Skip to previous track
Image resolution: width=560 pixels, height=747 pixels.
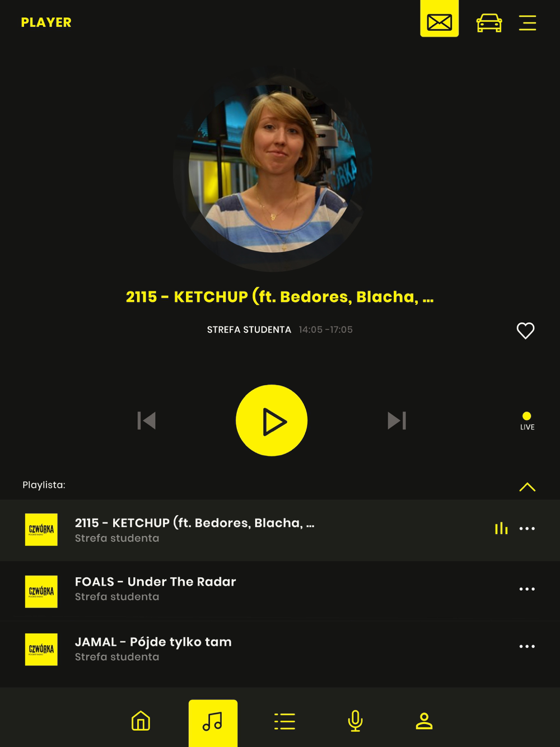[x=147, y=421]
